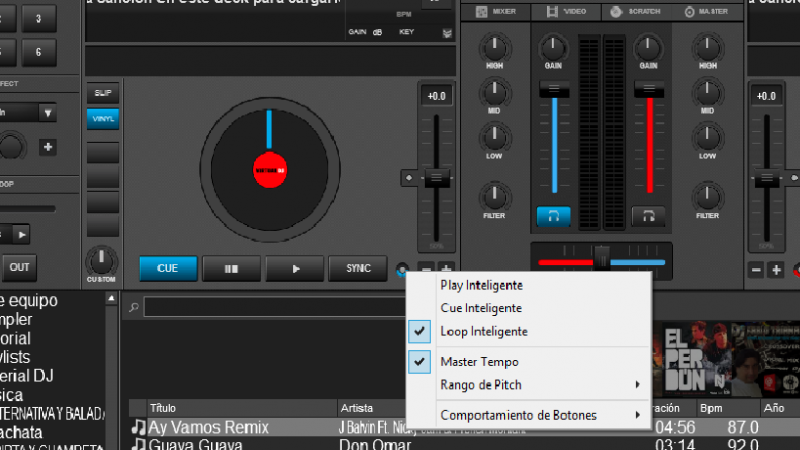Expand Rango de Pitch submenu
800x450 pixels.
[529, 385]
